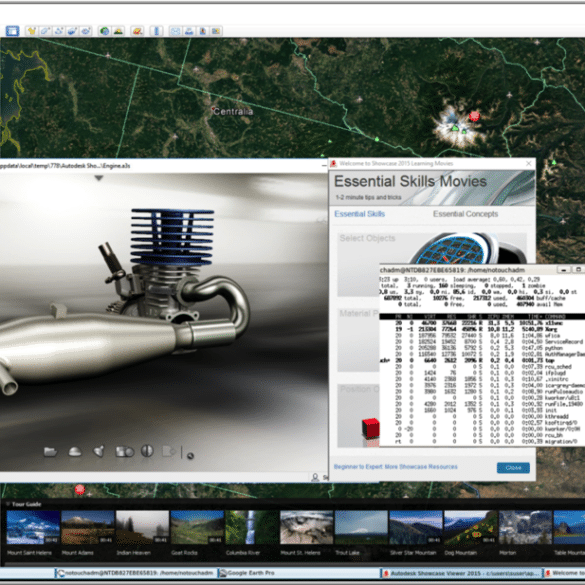Click the Print toolbar icon
The width and height of the screenshot is (585, 585).
(189, 31)
